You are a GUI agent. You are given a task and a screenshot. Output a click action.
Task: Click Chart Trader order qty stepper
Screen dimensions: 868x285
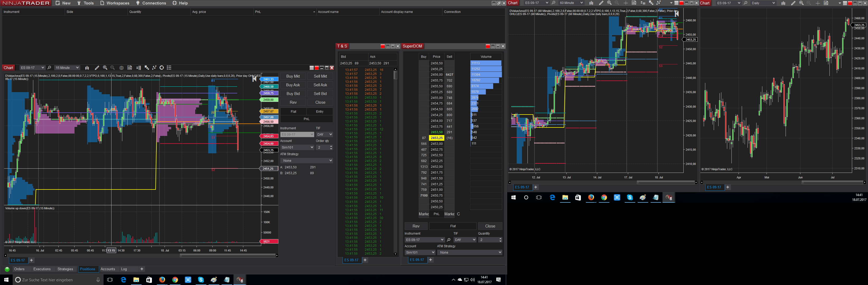(331, 147)
